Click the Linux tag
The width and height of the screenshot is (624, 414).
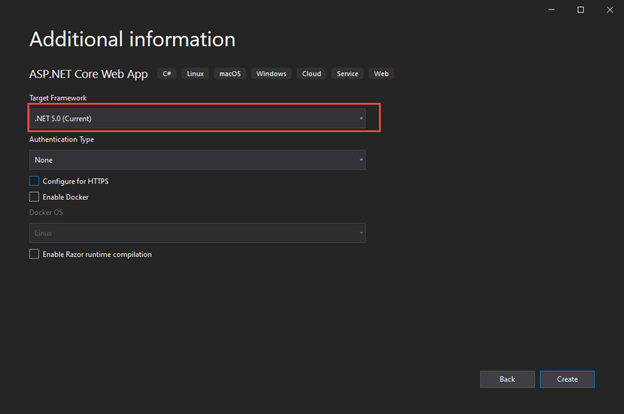[x=195, y=74]
